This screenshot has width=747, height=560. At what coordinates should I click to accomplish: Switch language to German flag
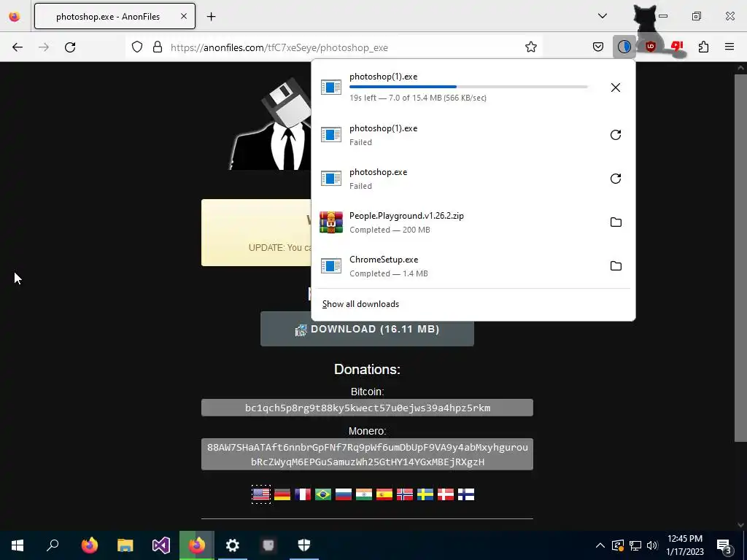tap(282, 495)
